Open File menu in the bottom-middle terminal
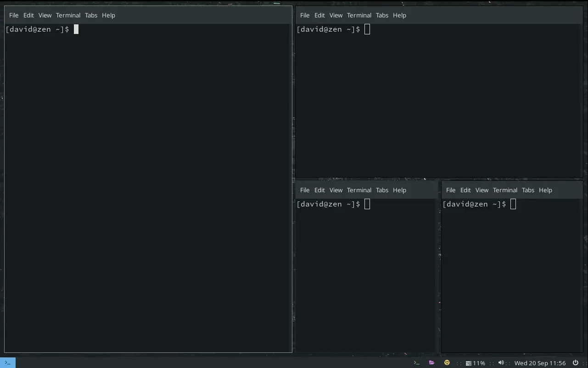Image resolution: width=588 pixels, height=368 pixels. [305, 190]
